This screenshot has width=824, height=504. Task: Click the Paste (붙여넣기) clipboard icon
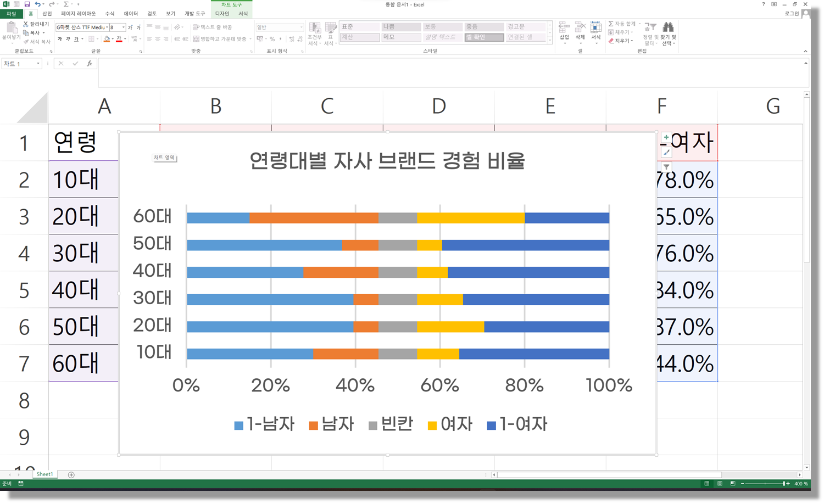11,27
